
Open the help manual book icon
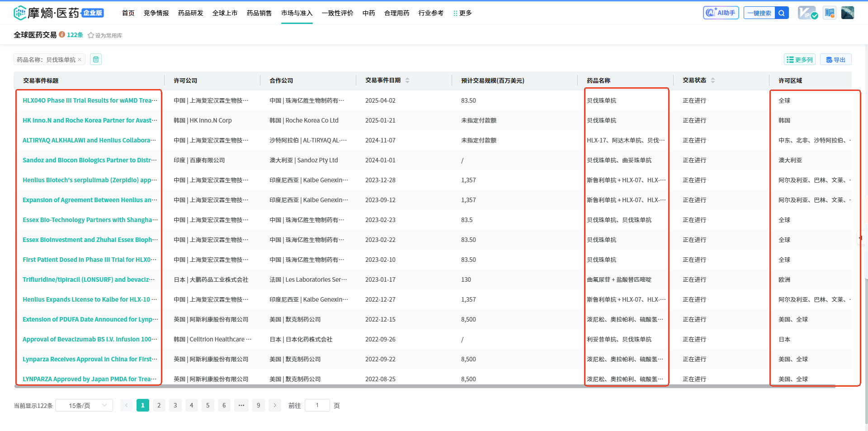point(830,13)
